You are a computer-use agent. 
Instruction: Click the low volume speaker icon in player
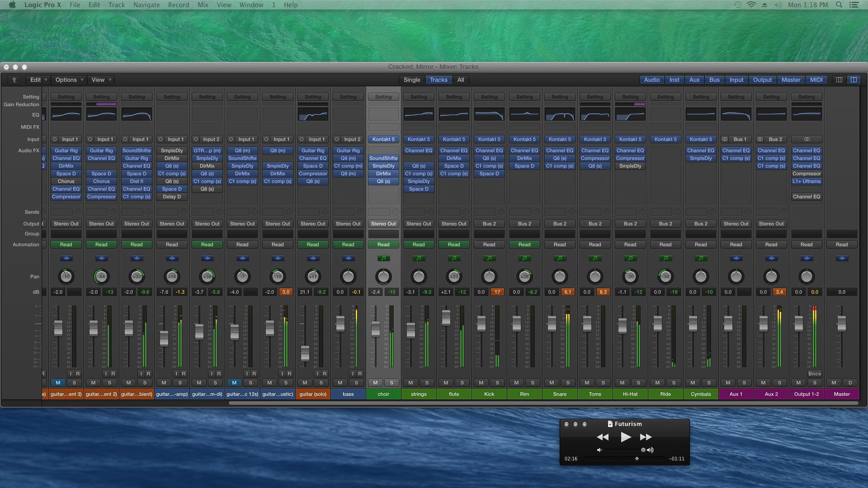599,450
